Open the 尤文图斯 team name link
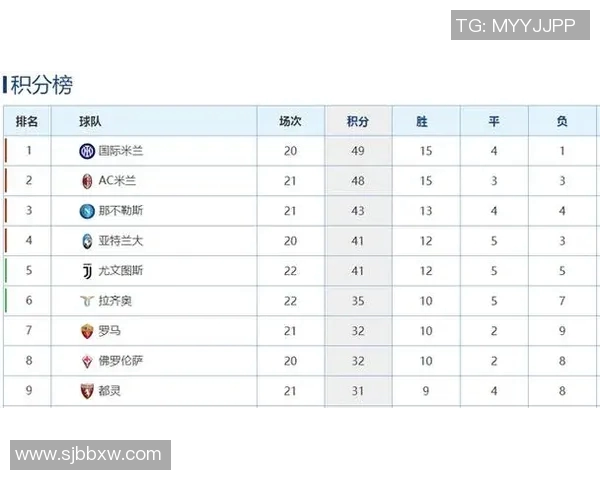 (120, 271)
